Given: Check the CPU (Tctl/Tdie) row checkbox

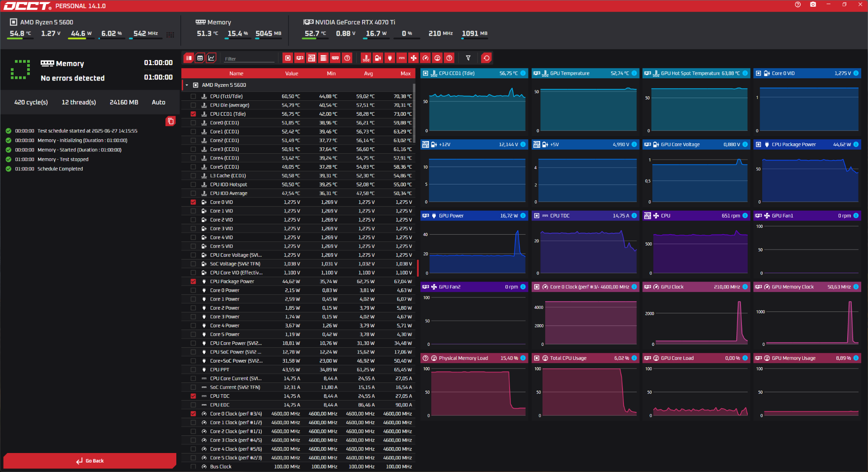Looking at the screenshot, I should [193, 96].
